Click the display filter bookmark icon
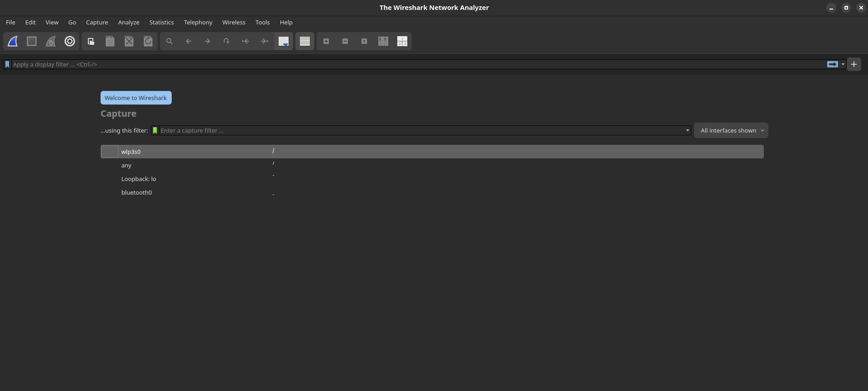The height and width of the screenshot is (391, 868). tap(7, 64)
